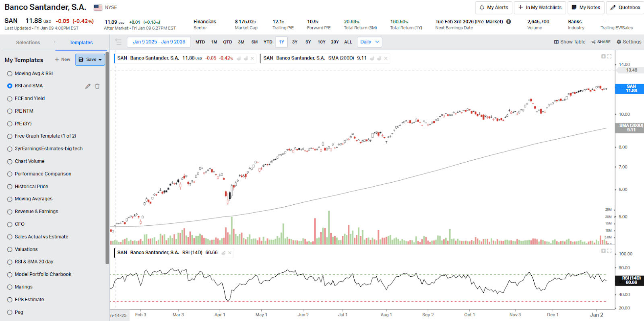Image resolution: width=644 pixels, height=321 pixels.
Task: Open the gear icon for chart Settings
Action: (619, 42)
